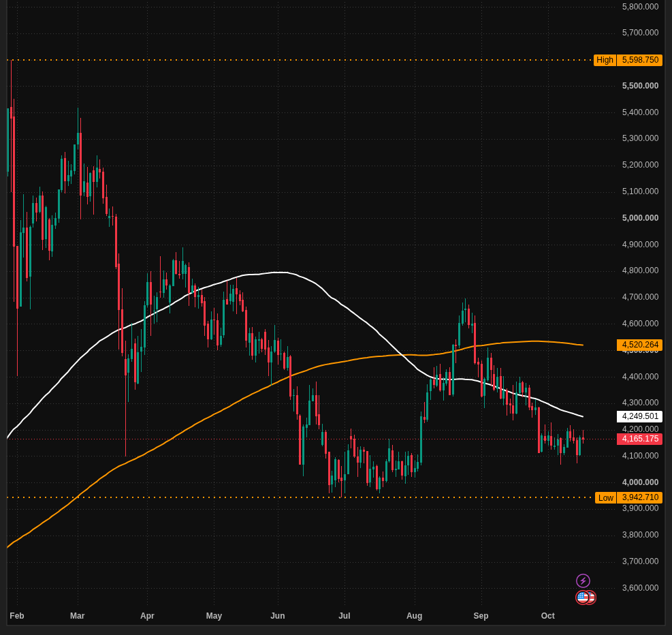The height and width of the screenshot is (635, 672).
Task: Click the Jun label on time axis
Action: (x=277, y=616)
